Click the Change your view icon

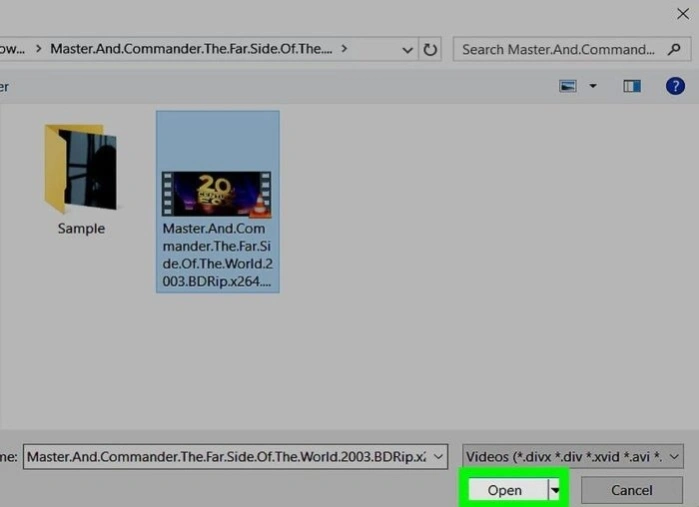coord(568,86)
